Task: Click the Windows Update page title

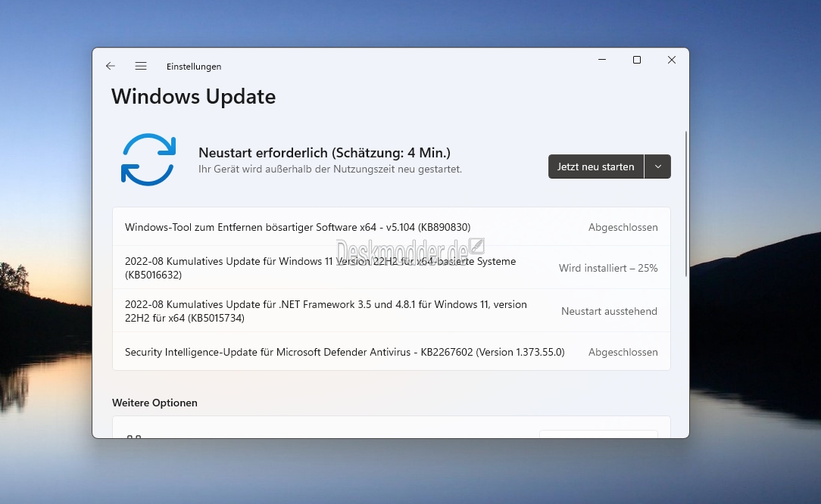Action: click(193, 97)
